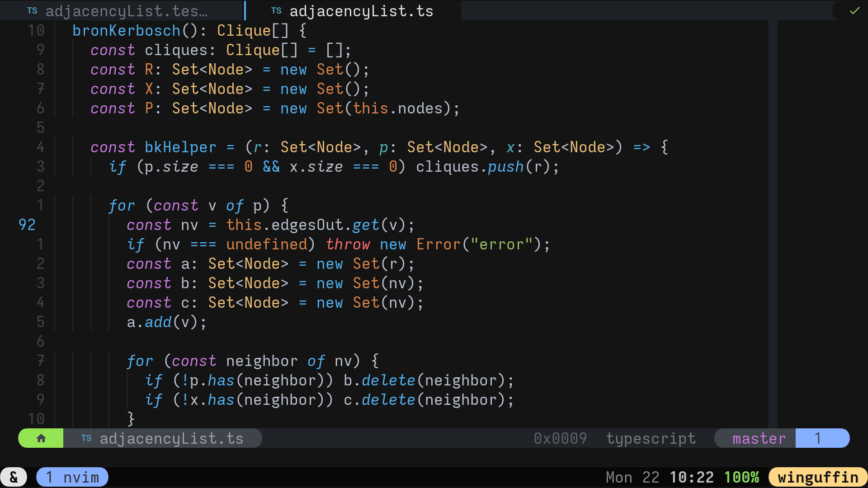Click the TypeScript icon in the statusline
This screenshot has width=868, height=488.
(x=86, y=438)
